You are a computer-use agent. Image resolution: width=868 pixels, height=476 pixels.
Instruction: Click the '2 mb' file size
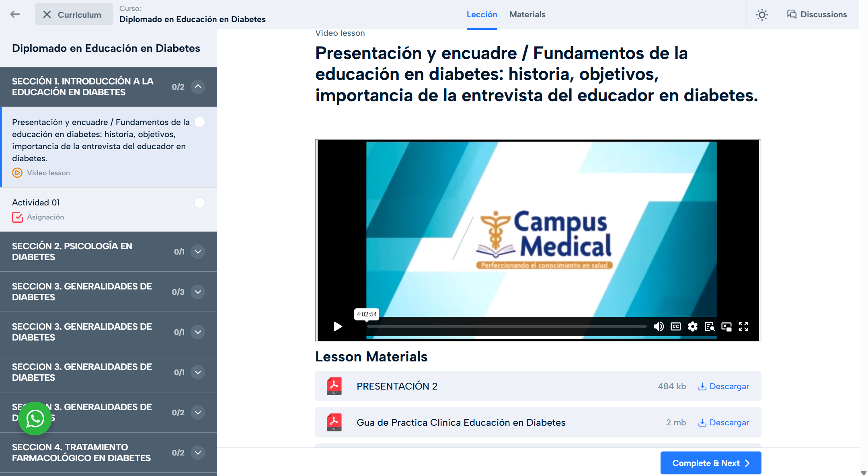pyautogui.click(x=676, y=422)
